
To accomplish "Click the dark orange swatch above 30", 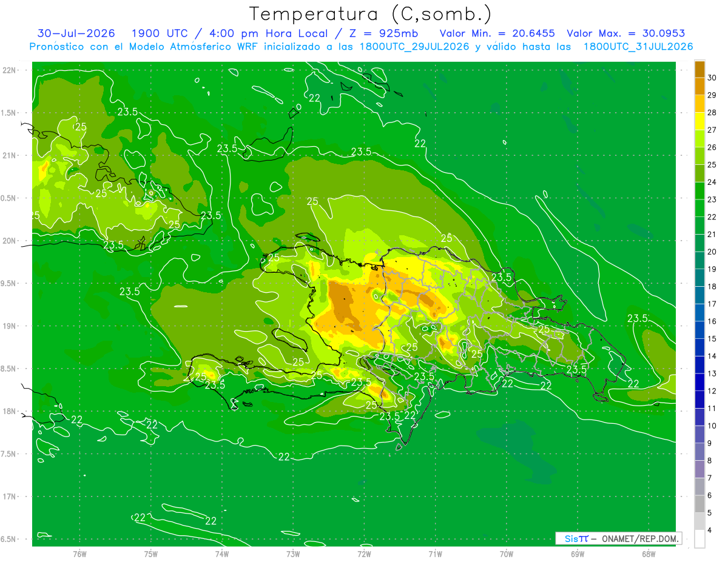I will 699,69.
